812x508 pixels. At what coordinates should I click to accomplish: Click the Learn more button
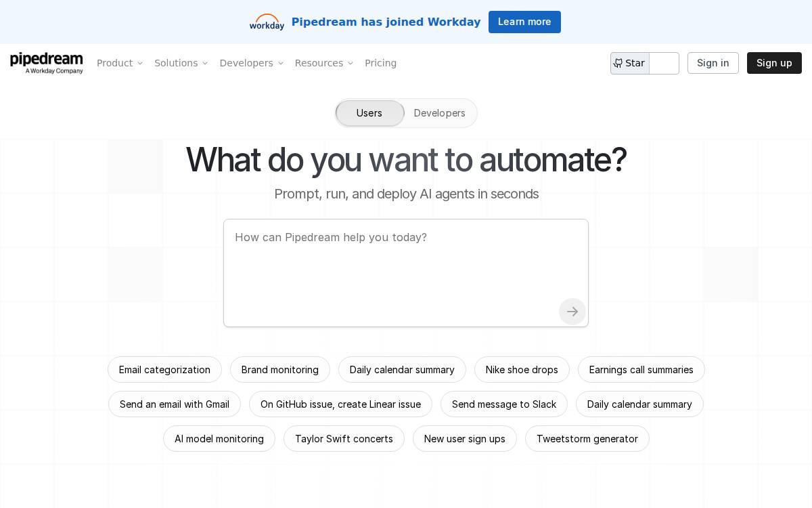pos(524,22)
